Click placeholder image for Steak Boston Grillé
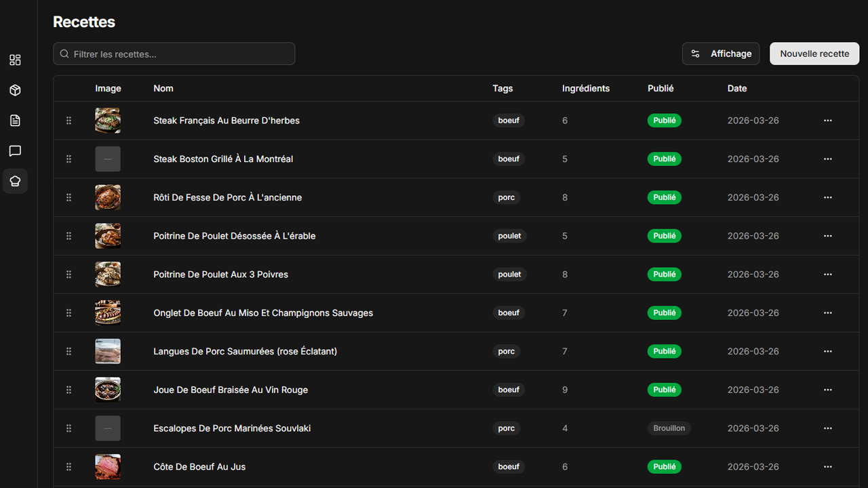The width and height of the screenshot is (868, 488). coord(108,159)
